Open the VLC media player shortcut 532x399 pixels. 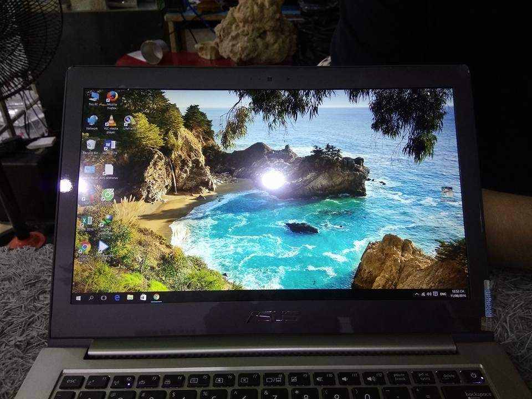coord(111,121)
